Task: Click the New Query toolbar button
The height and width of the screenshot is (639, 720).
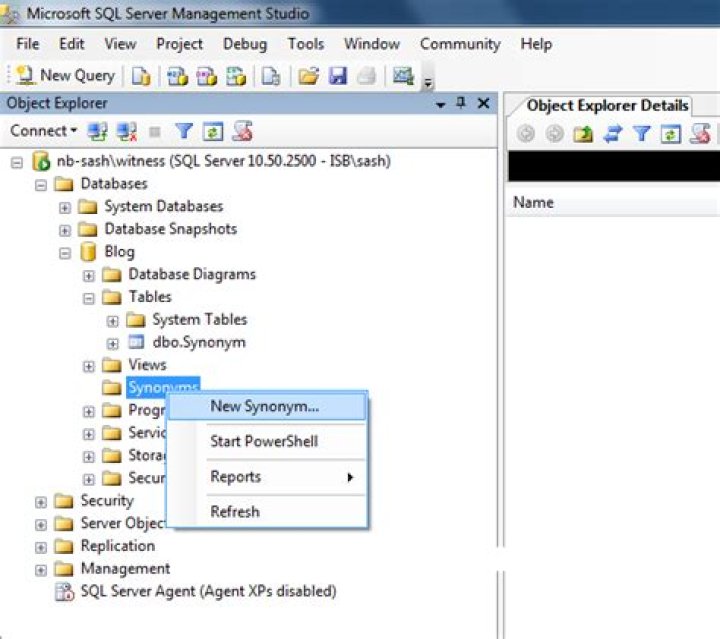Action: 65,76
